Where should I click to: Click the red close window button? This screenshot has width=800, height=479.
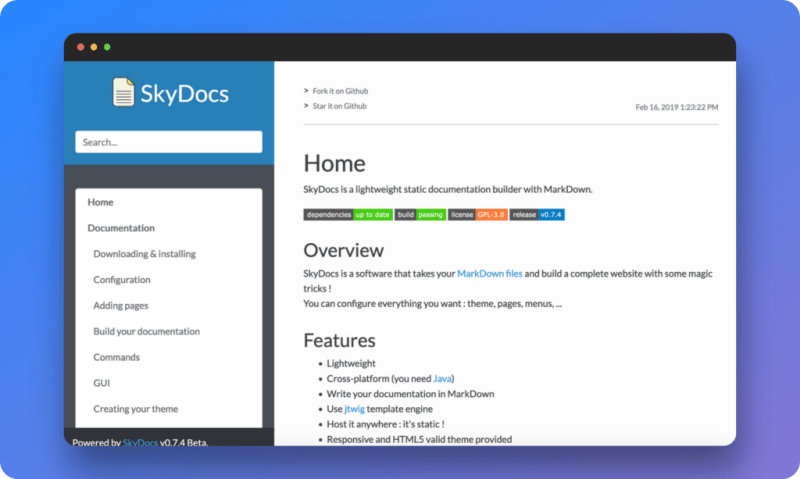coord(81,47)
